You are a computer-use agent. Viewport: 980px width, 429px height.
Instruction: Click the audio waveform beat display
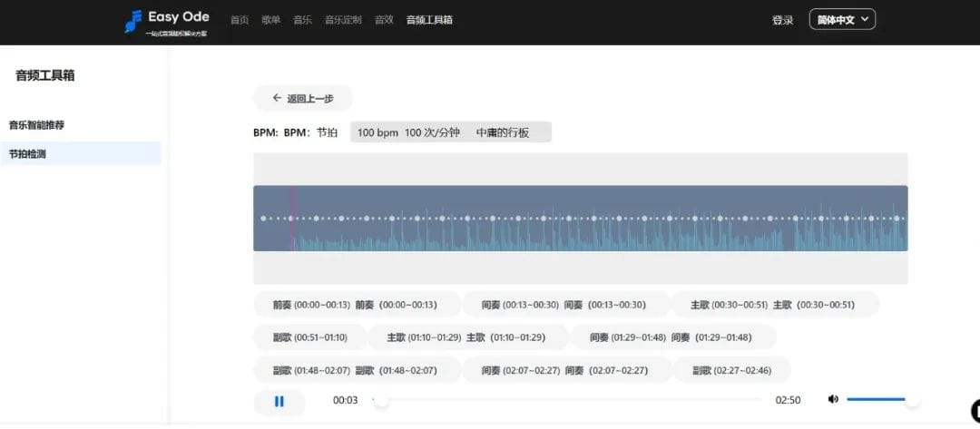coord(581,219)
